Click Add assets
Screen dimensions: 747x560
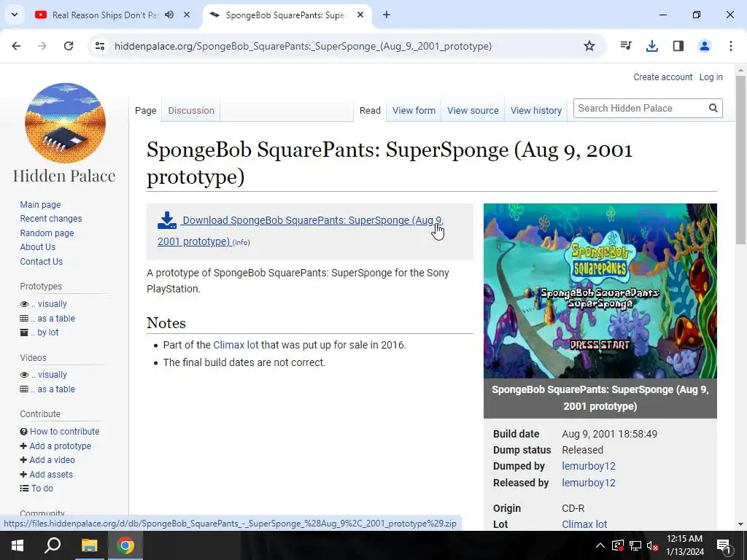coord(51,474)
